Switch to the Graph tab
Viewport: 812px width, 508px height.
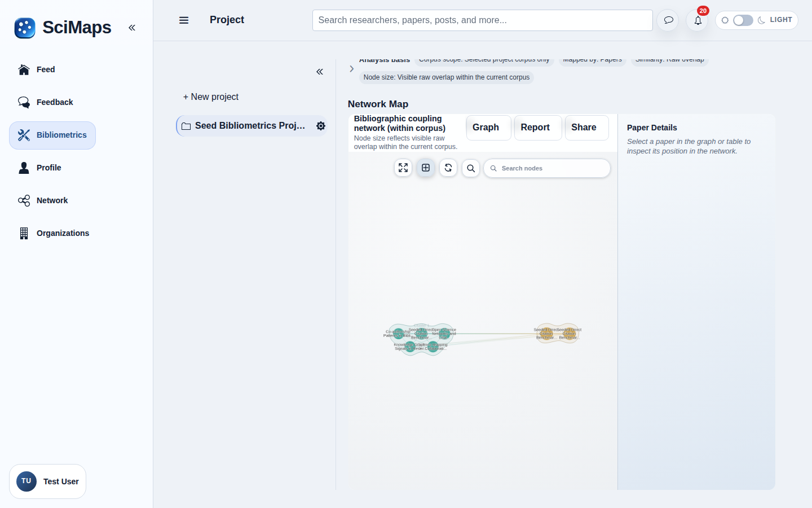[x=488, y=128]
